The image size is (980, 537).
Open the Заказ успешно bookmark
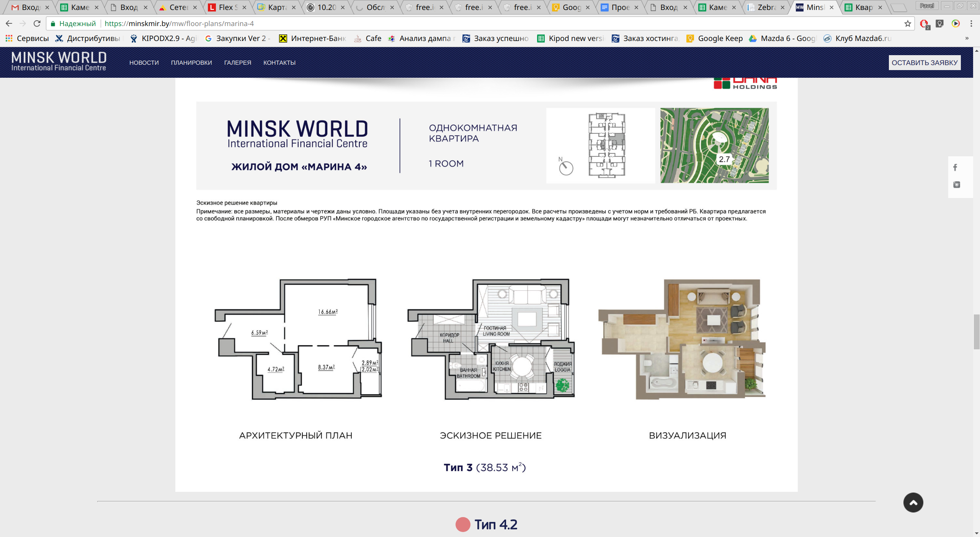[x=495, y=38]
